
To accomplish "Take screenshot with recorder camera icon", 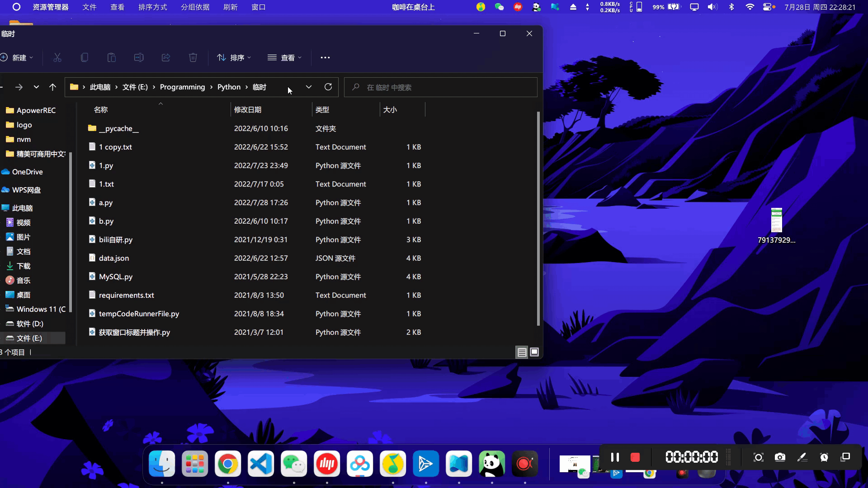I will click(x=780, y=457).
